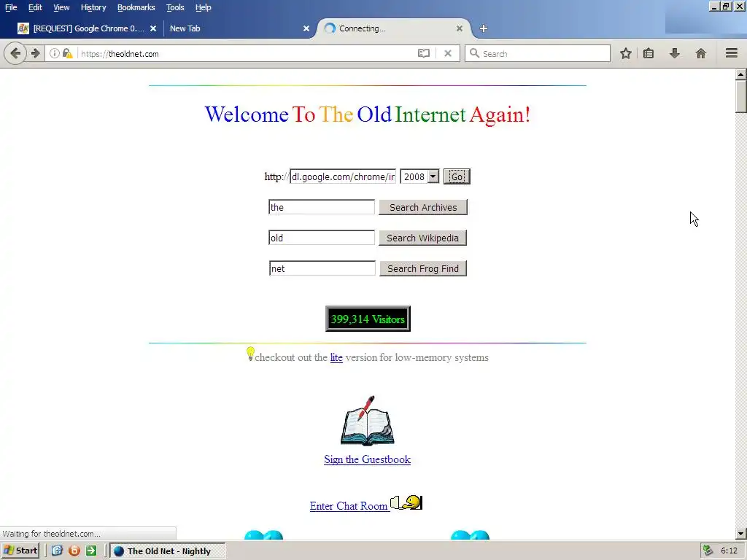Stop page loading with the X button
Screen dimensions: 747x560
point(448,53)
